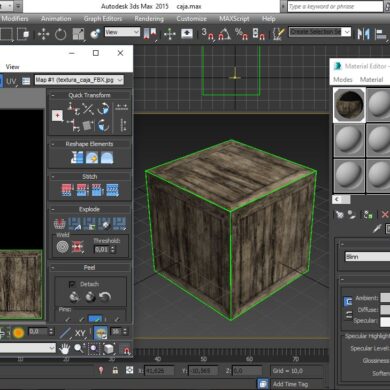390x390 pixels.
Task: Click the Add Time Tag label
Action: tap(290, 384)
